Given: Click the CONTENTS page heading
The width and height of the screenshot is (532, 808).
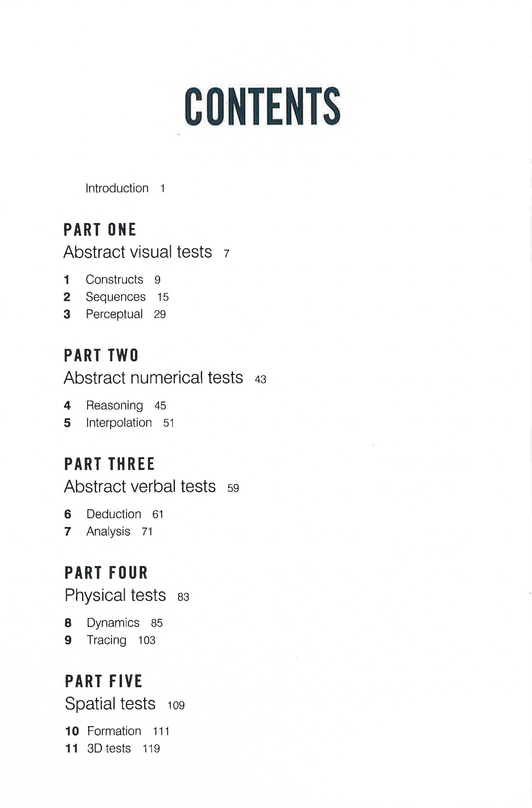Looking at the screenshot, I should 262,107.
